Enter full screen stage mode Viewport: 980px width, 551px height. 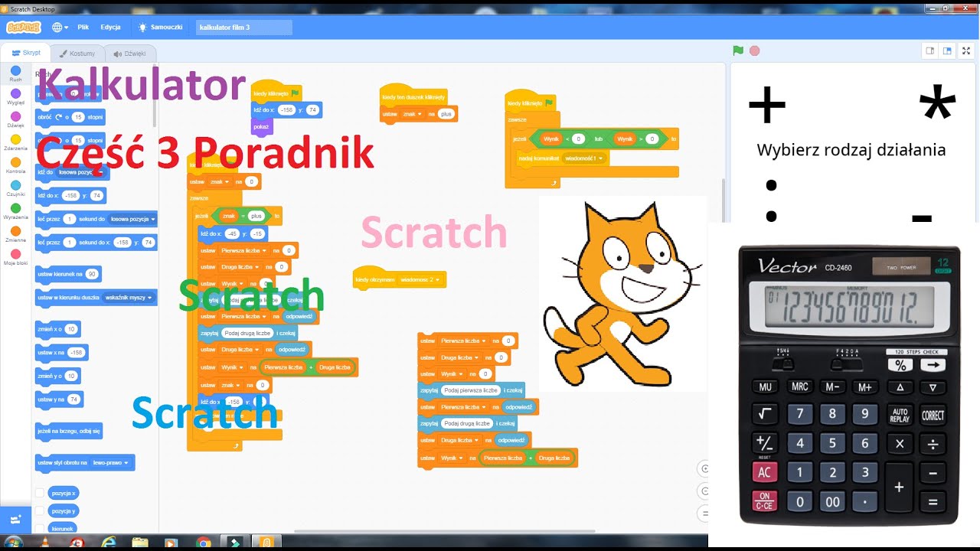966,51
